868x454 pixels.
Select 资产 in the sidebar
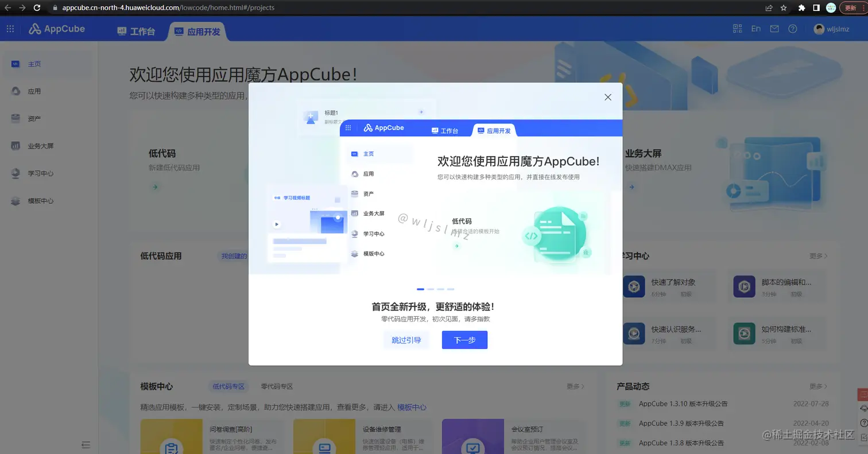(x=49, y=118)
